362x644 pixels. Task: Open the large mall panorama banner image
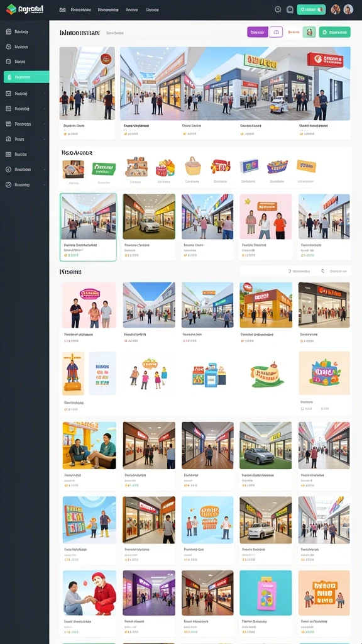tap(235, 84)
